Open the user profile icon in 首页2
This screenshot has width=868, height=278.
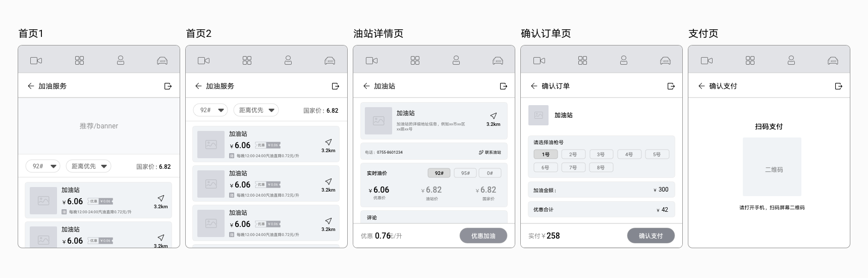click(288, 60)
